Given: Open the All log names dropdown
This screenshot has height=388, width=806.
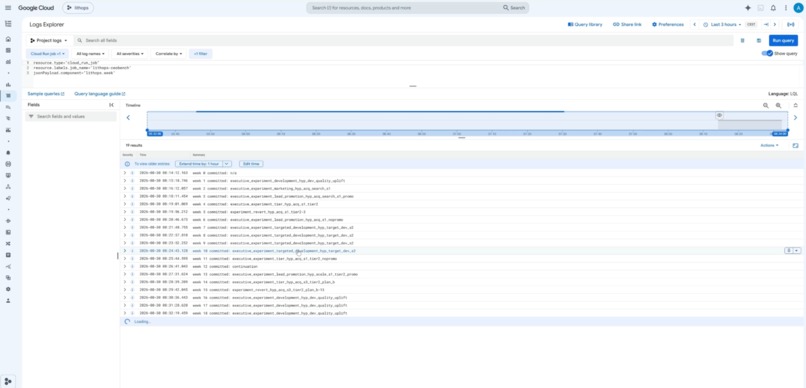Looking at the screenshot, I should tap(90, 53).
